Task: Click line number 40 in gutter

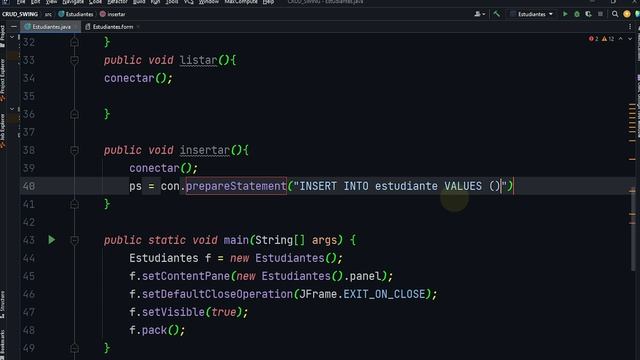Action: pyautogui.click(x=29, y=186)
